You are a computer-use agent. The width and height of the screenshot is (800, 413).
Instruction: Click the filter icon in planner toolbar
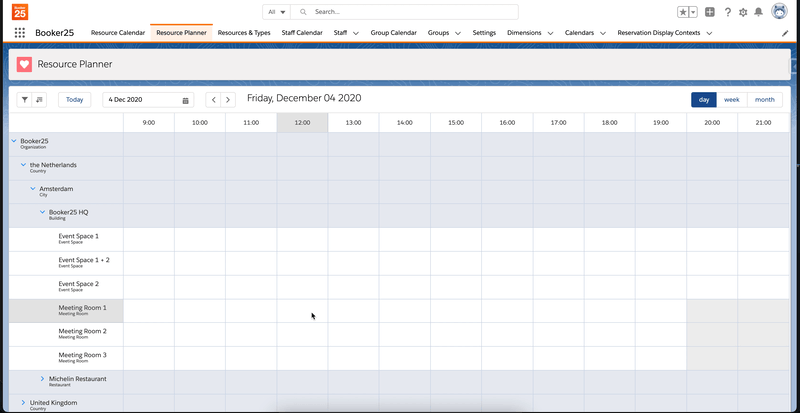click(x=25, y=100)
